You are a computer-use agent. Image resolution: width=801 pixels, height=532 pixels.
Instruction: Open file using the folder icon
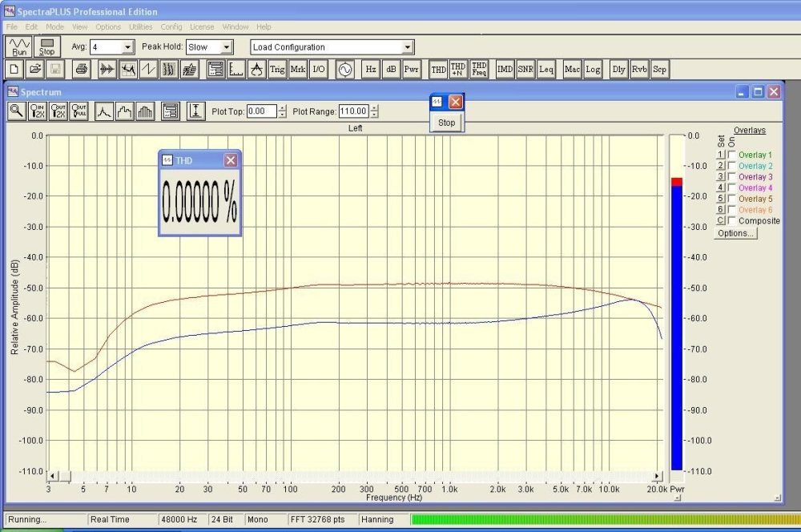[35, 70]
